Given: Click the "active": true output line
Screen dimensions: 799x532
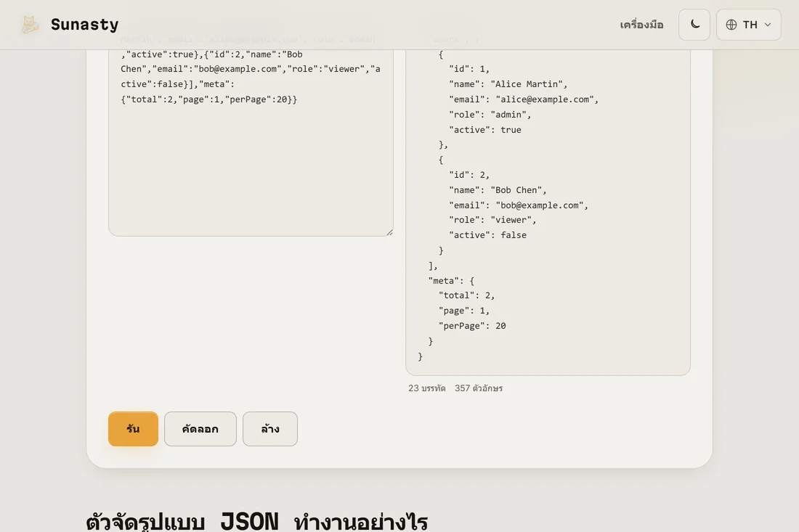Looking at the screenshot, I should [484, 130].
